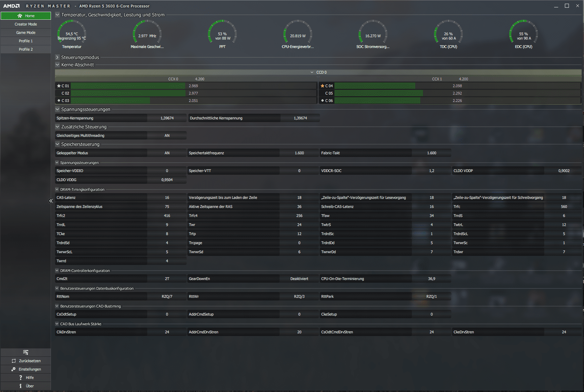Viewport: 584px width, 392px height.
Task: Click the import/export icon above Zurücksetzen
Action: (x=26, y=352)
